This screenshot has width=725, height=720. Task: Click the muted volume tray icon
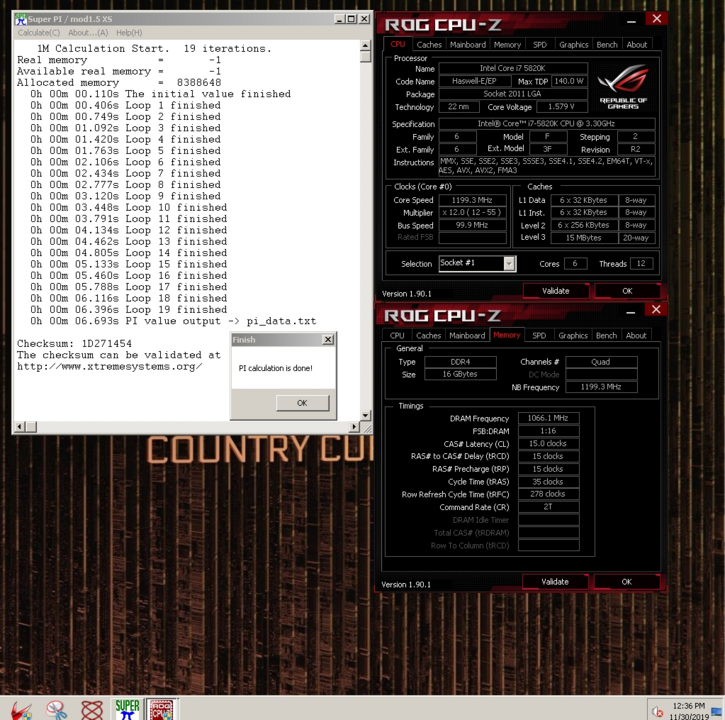point(657,712)
